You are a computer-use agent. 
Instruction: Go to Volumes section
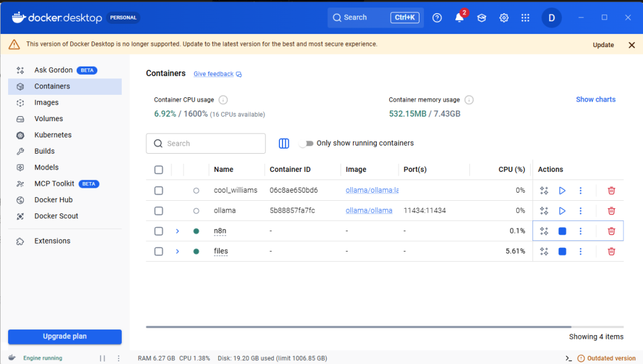tap(65, 119)
